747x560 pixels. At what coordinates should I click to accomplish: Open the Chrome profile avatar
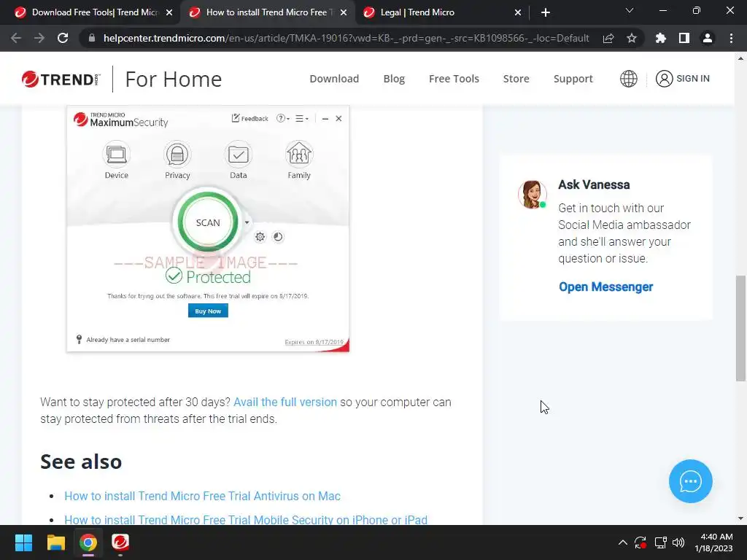tap(708, 38)
